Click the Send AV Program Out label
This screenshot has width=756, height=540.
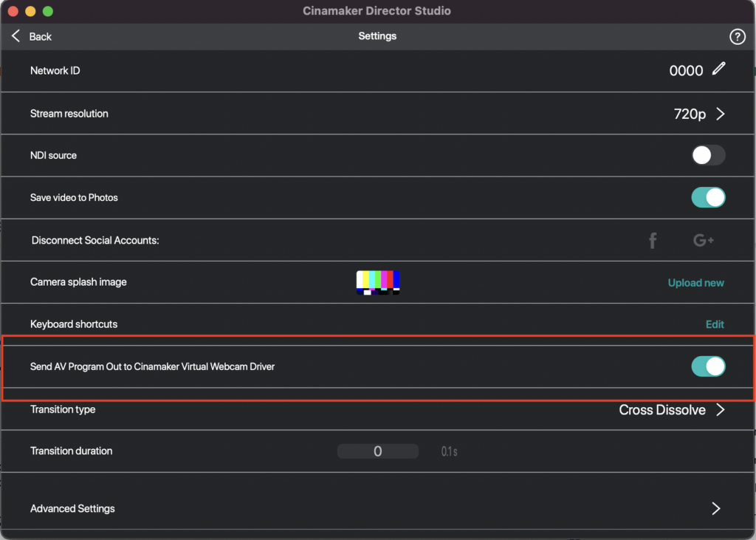[152, 366]
